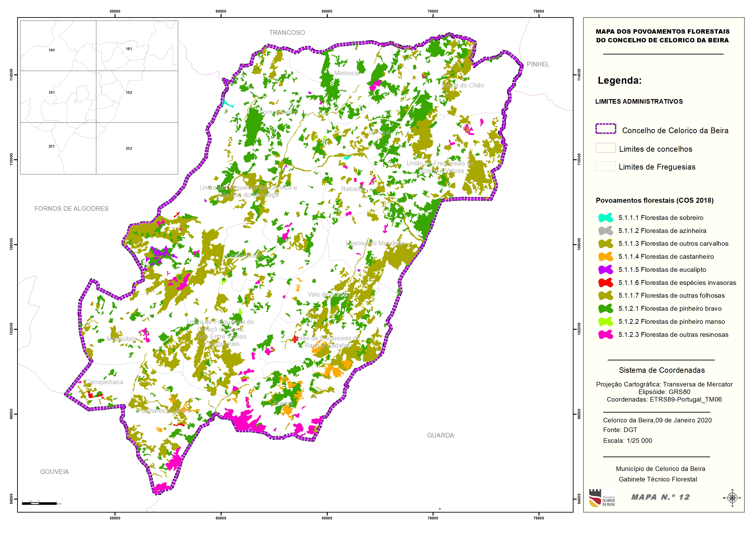The image size is (756, 535).
Task: Click the 'Prados' parish label
Action: point(284,403)
